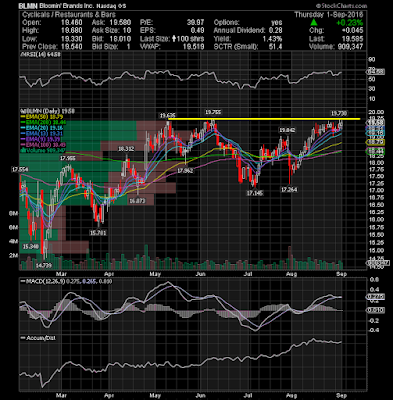Click the 19.635 May peak price label

click(x=167, y=116)
